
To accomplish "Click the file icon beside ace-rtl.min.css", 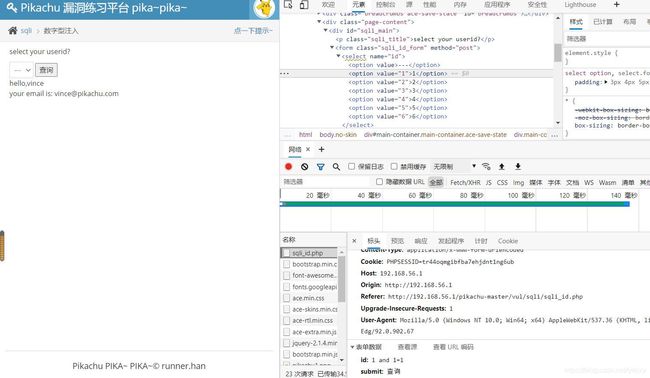I will [x=286, y=320].
